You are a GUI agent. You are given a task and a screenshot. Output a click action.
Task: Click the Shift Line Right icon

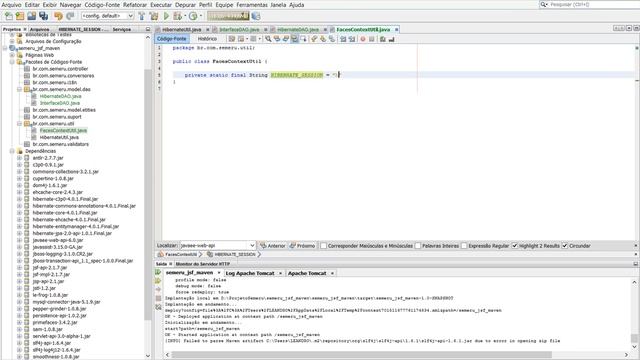pyautogui.click(x=352, y=39)
